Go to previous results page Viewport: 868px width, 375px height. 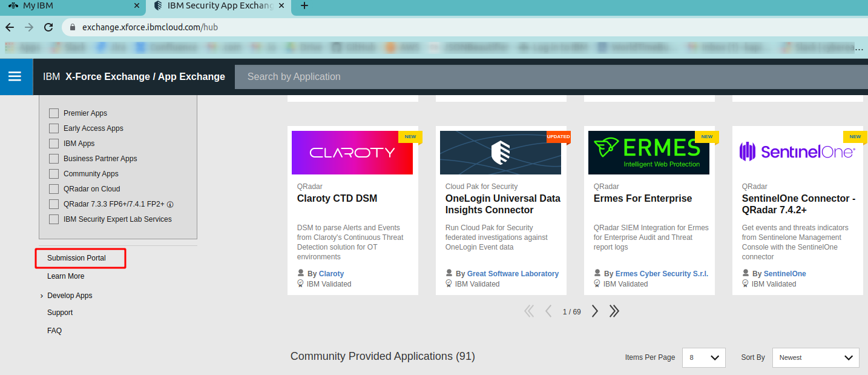coord(548,311)
